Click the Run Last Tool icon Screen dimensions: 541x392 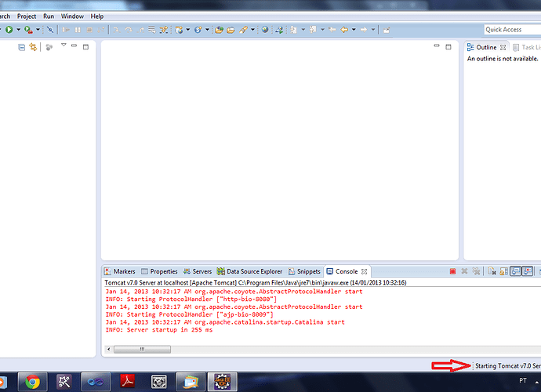(28, 30)
